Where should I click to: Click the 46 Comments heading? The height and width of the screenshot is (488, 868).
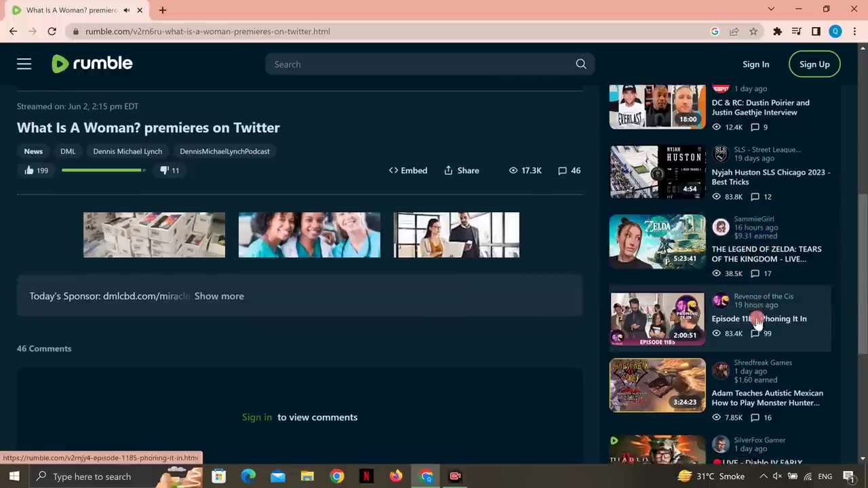coord(44,348)
